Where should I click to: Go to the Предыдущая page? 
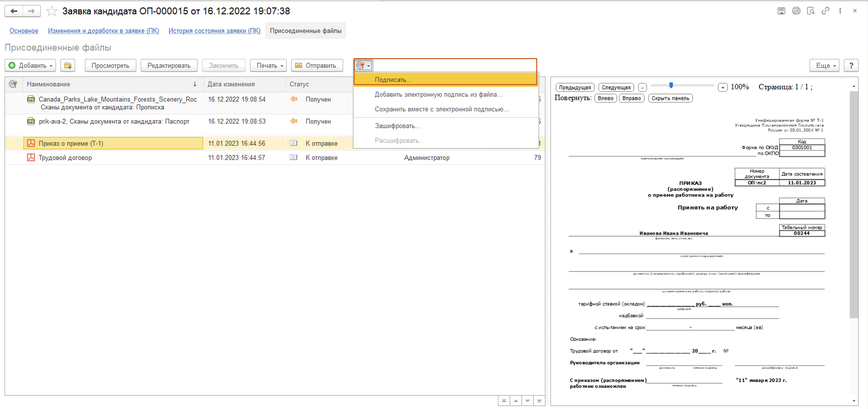[575, 88]
